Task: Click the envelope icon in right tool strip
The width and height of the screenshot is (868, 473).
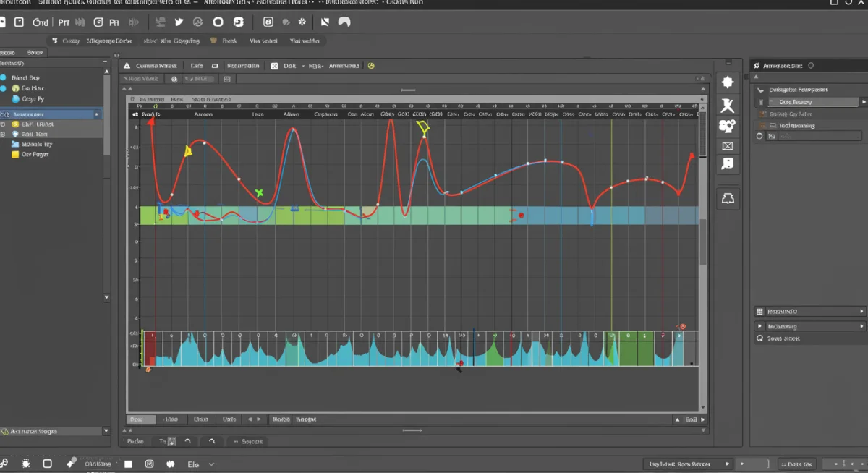Action: pyautogui.click(x=728, y=146)
